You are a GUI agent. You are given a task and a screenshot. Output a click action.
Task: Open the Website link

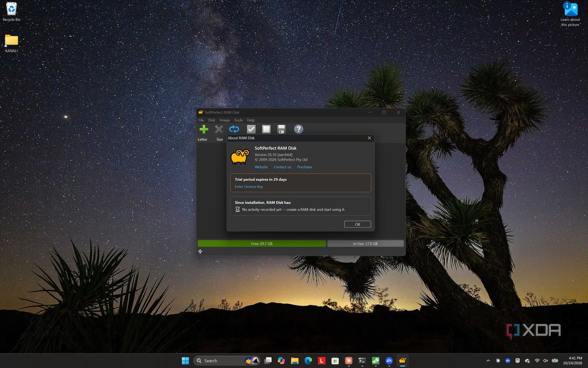(261, 167)
